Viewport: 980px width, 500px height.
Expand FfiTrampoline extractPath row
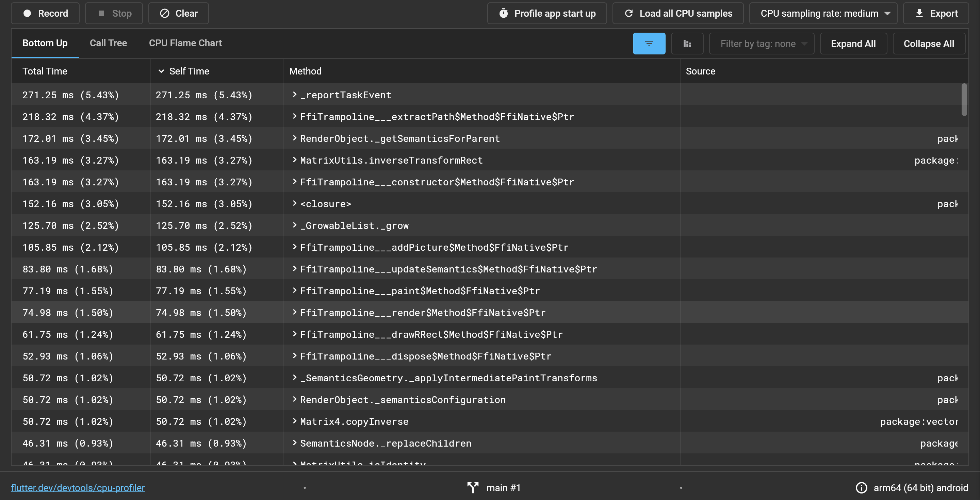tap(294, 116)
